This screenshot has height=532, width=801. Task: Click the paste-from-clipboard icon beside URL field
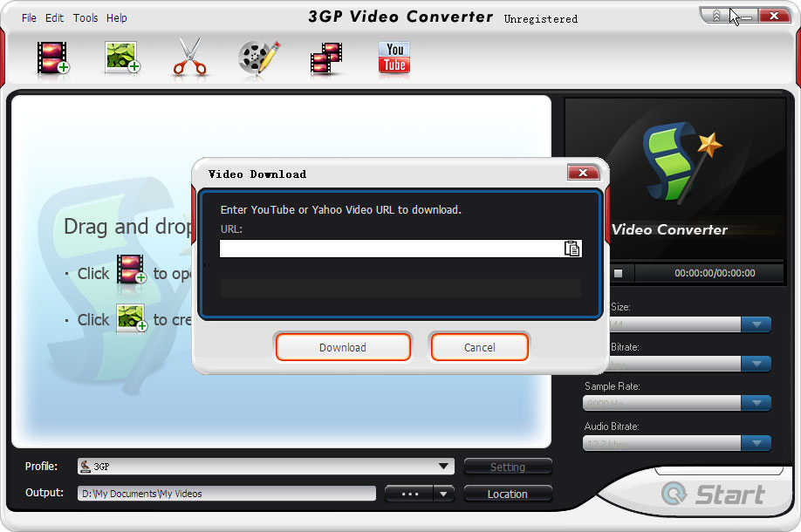click(573, 248)
